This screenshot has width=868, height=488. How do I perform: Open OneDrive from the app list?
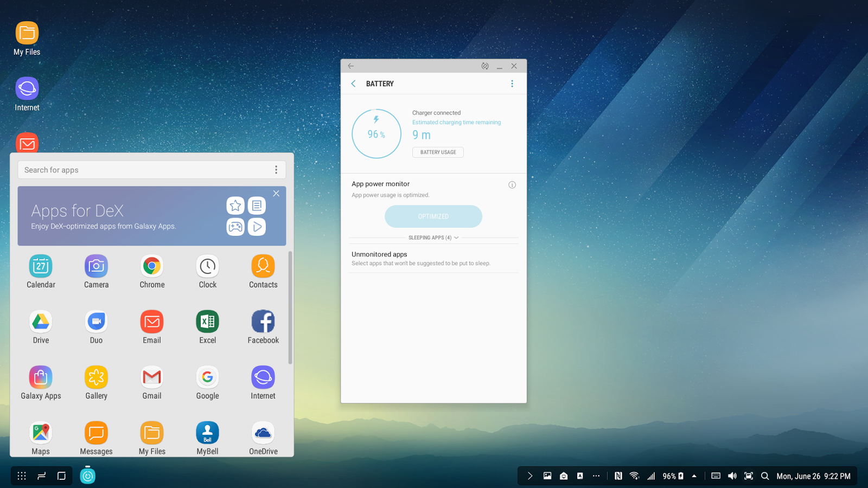(x=263, y=433)
